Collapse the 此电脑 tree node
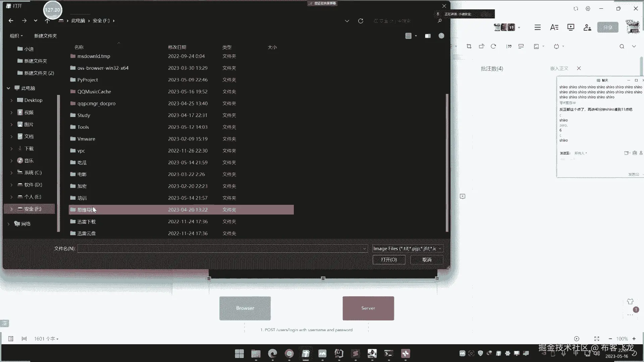This screenshot has width=644, height=362. [8, 88]
